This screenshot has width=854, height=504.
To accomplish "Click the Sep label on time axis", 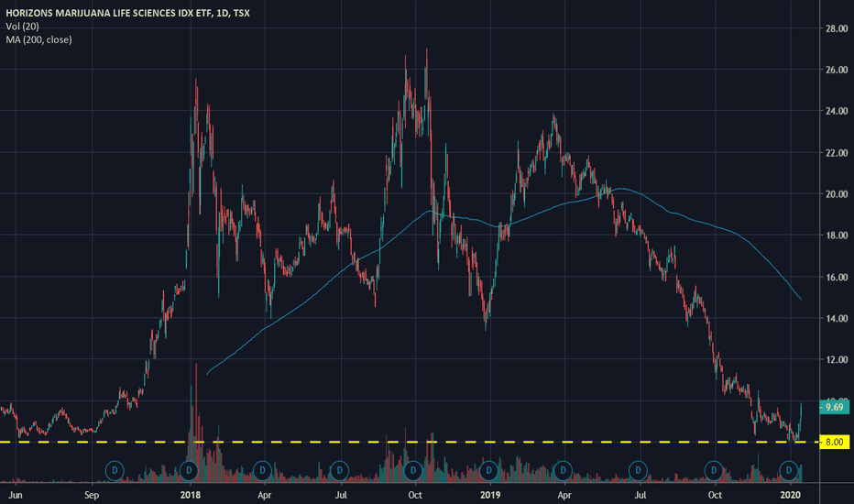I will coord(92,495).
